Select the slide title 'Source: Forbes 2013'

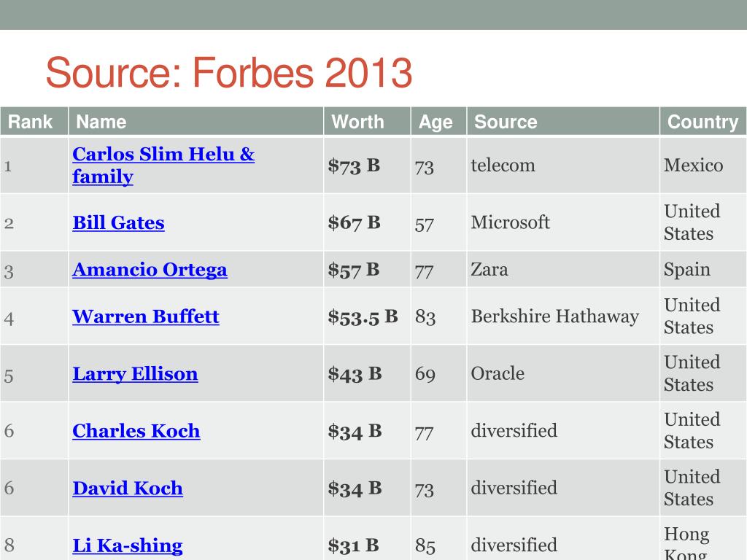[228, 72]
